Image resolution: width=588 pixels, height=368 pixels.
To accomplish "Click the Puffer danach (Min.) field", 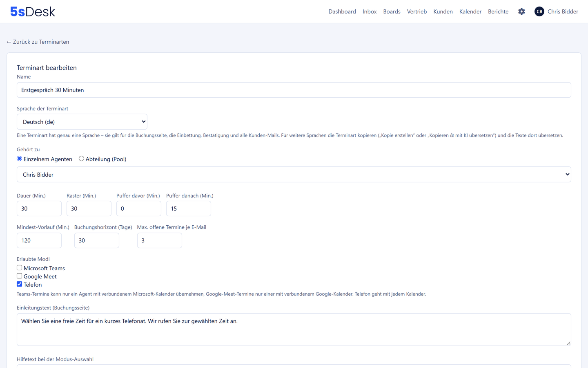I will pyautogui.click(x=189, y=209).
